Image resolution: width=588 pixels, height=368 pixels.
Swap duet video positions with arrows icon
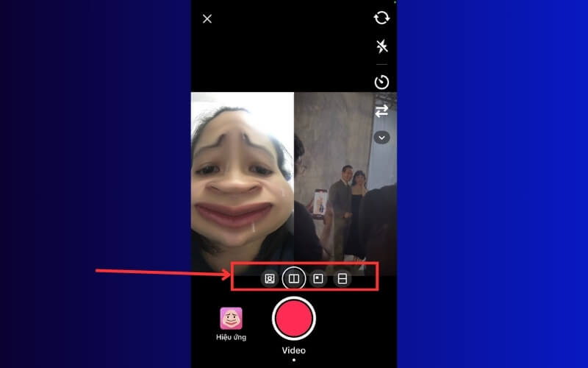[x=381, y=111]
